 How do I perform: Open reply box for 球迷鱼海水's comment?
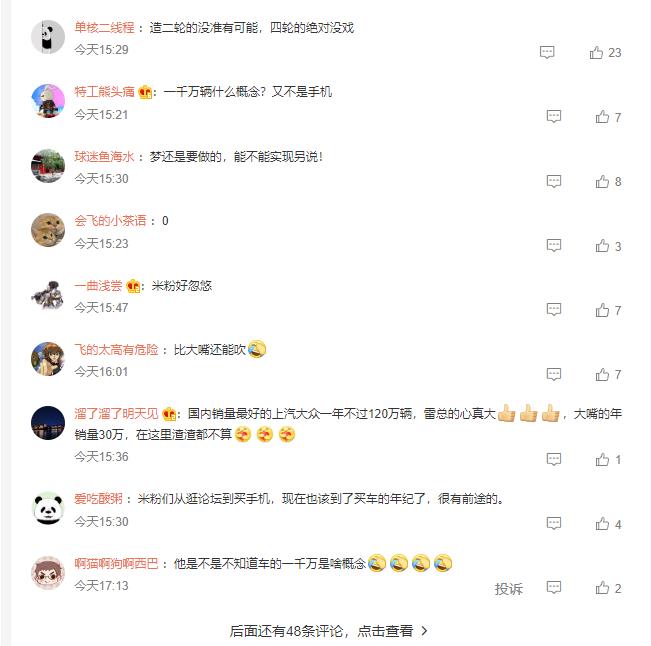pos(553,181)
